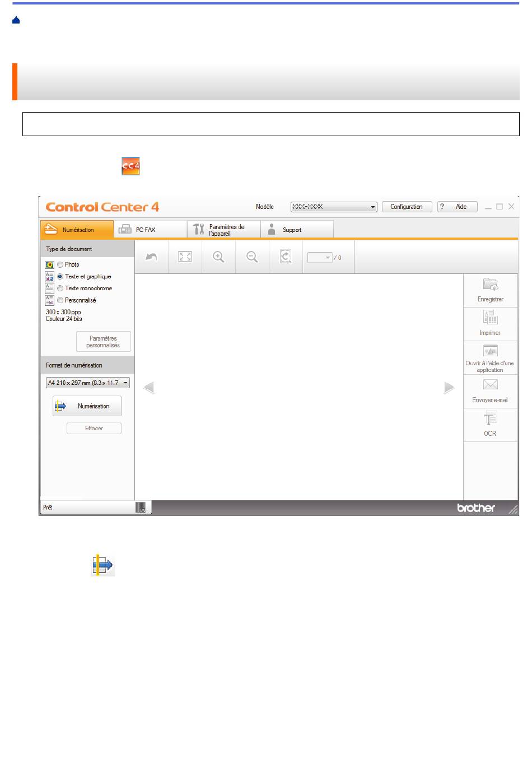
Task: Click the 300 x 300 ppp text
Action: click(63, 312)
